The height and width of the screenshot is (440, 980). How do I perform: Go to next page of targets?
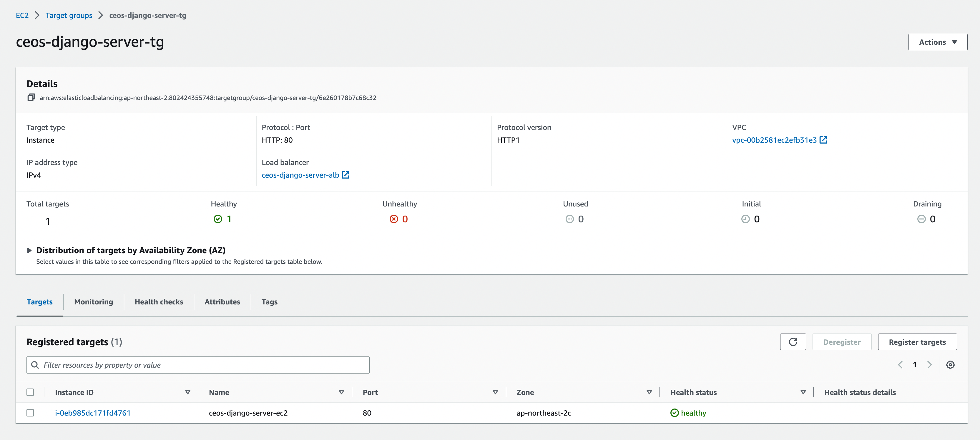(929, 365)
